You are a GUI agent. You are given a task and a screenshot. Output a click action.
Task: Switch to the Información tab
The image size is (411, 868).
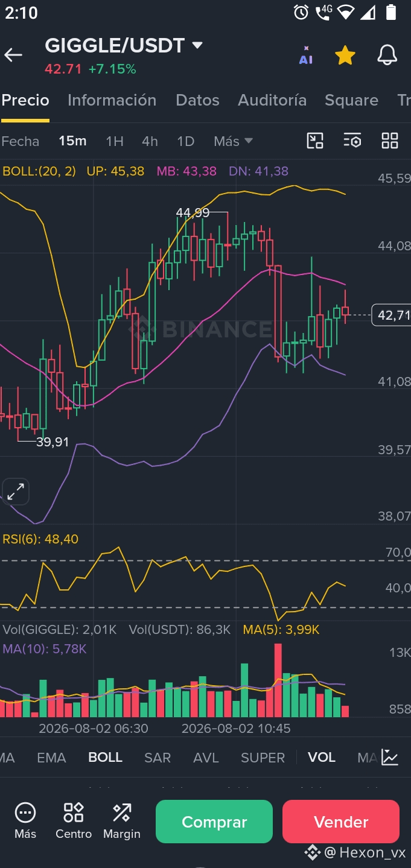[112, 100]
